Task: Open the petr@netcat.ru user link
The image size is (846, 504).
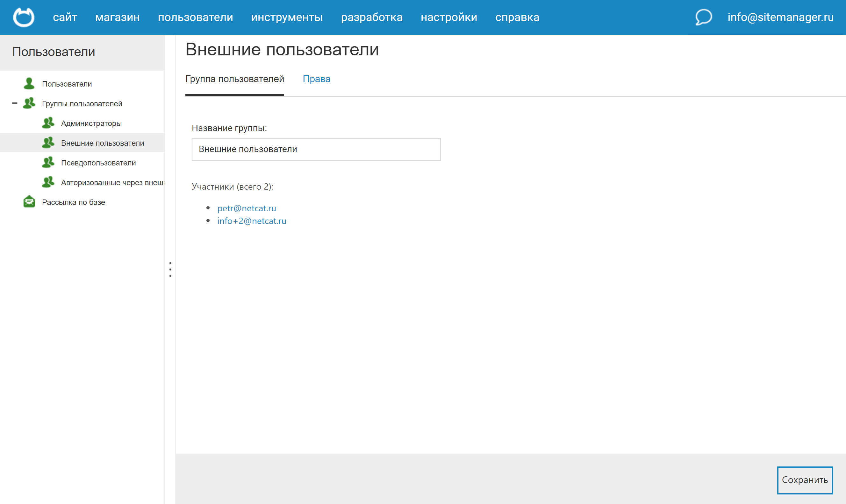Action: pyautogui.click(x=247, y=208)
